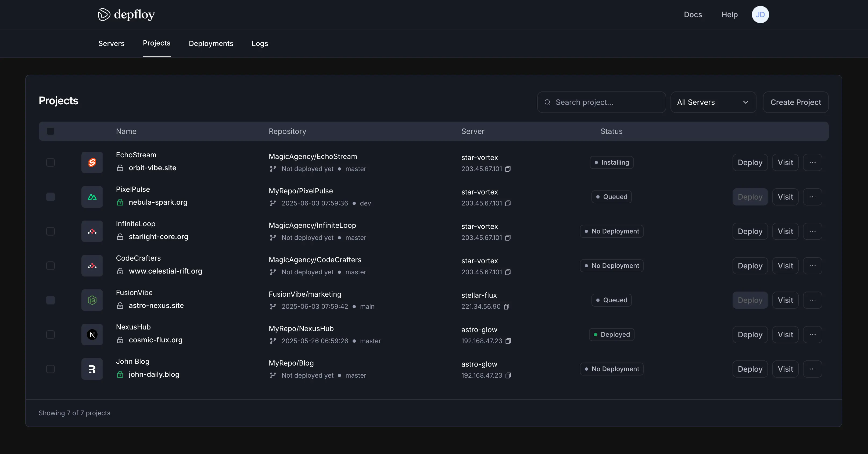Click the Create Project button
The image size is (868, 454).
[x=795, y=102]
